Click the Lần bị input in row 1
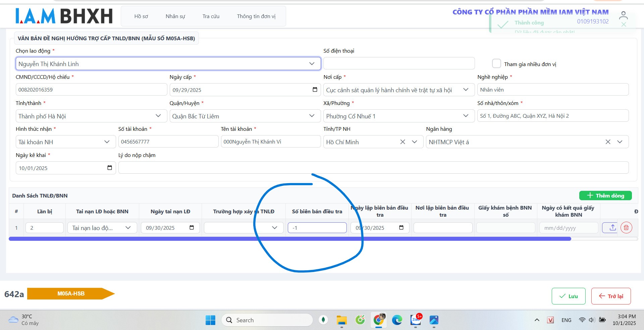Viewport: 644px width, 330px height. (45, 228)
